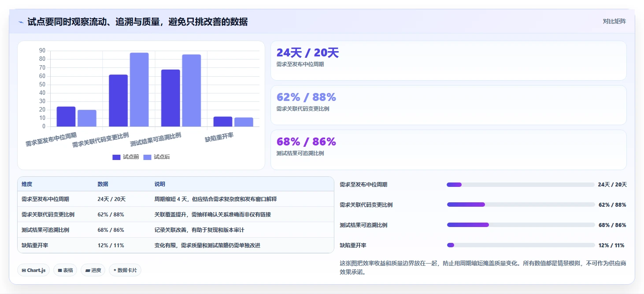Toggle the 试点前 legend color box

coord(116,157)
